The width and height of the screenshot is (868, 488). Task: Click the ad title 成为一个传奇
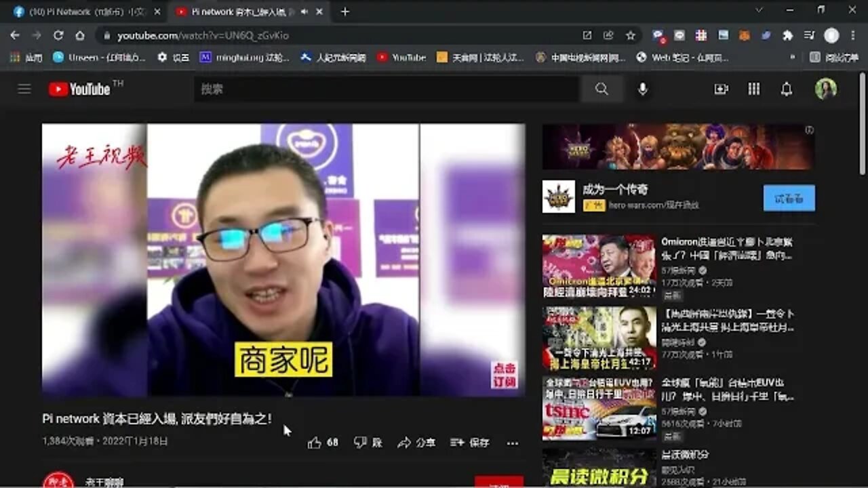[x=615, y=190]
